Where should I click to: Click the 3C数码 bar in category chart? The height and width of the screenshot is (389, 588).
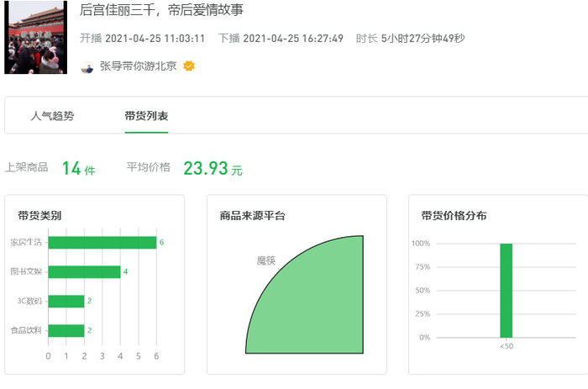tap(66, 301)
